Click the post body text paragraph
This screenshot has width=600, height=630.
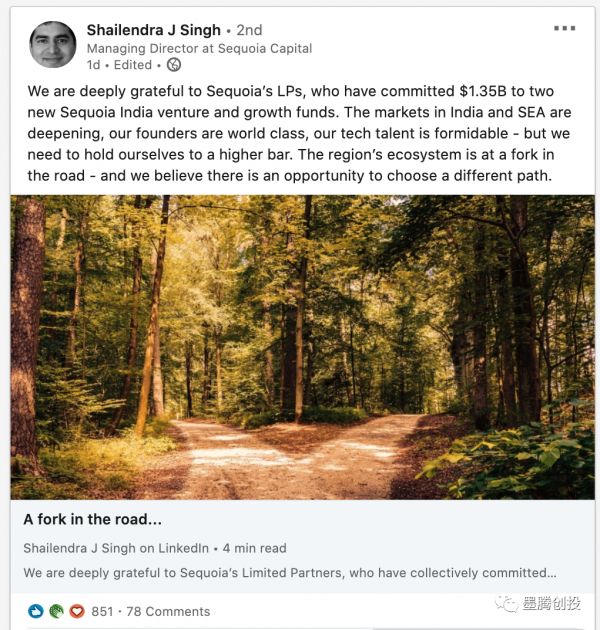point(301,132)
